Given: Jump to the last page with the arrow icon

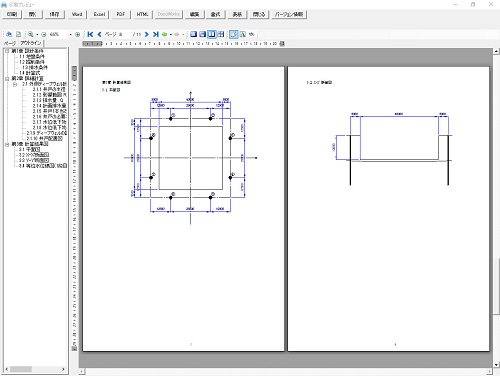Looking at the screenshot, I should [x=155, y=34].
